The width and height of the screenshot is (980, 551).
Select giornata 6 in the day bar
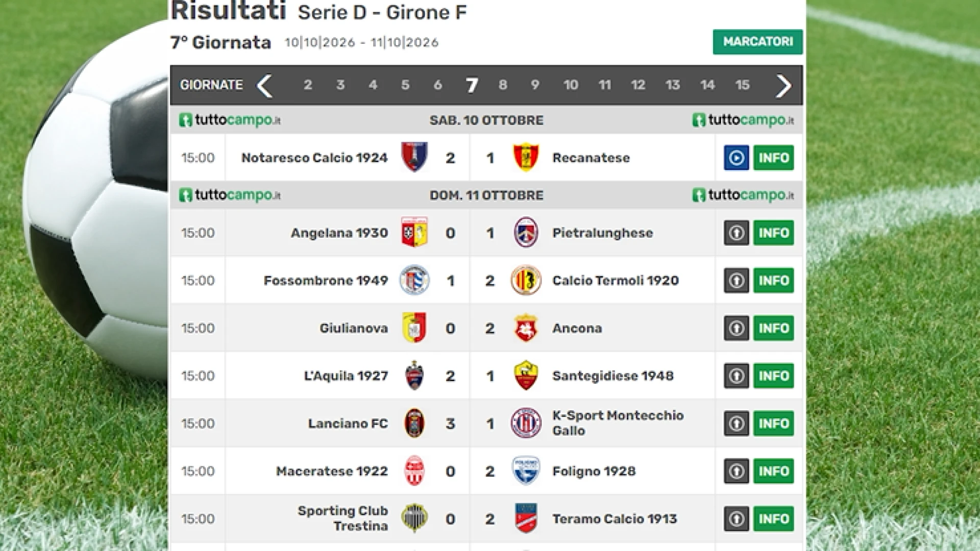coord(437,85)
